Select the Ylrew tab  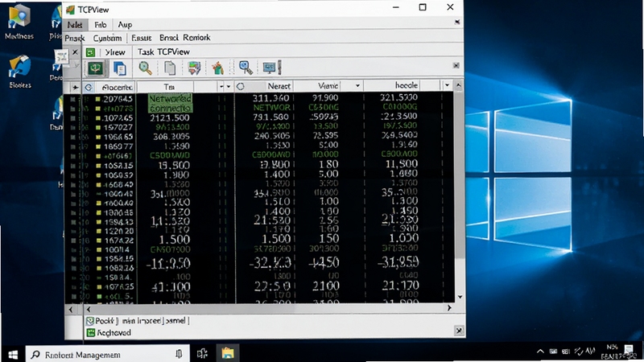[115, 52]
